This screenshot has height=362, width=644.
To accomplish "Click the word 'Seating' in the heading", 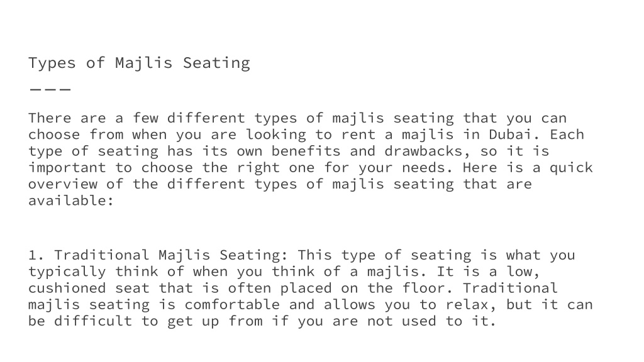I will [216, 63].
